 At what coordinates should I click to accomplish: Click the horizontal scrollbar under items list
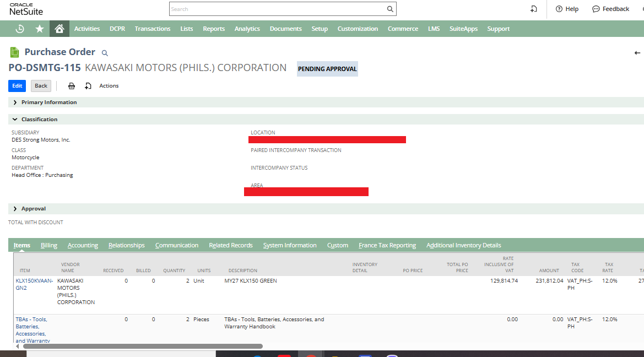tap(143, 347)
